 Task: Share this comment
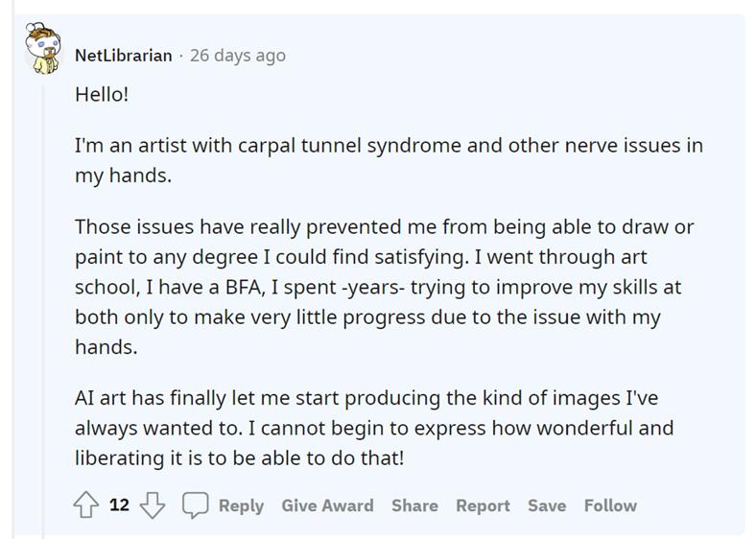coord(414,505)
